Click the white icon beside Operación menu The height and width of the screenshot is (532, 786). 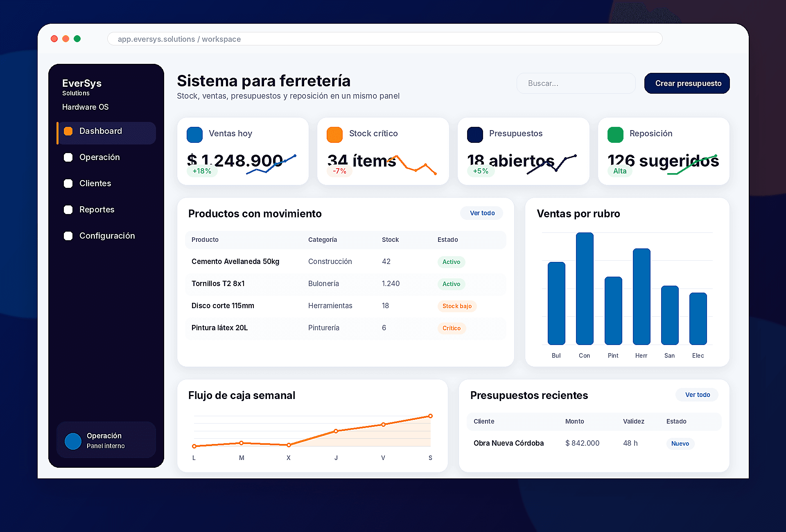(68, 157)
